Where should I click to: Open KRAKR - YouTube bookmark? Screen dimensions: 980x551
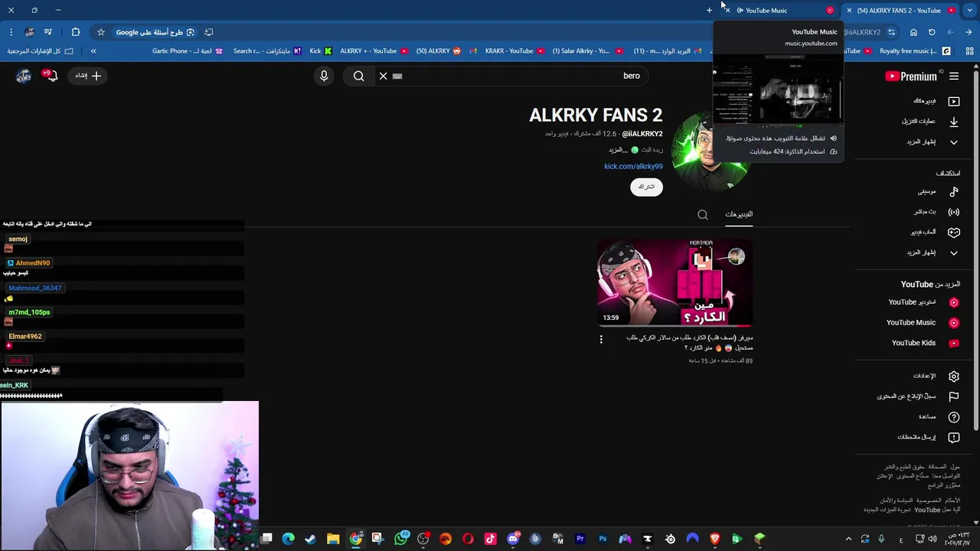click(x=514, y=51)
